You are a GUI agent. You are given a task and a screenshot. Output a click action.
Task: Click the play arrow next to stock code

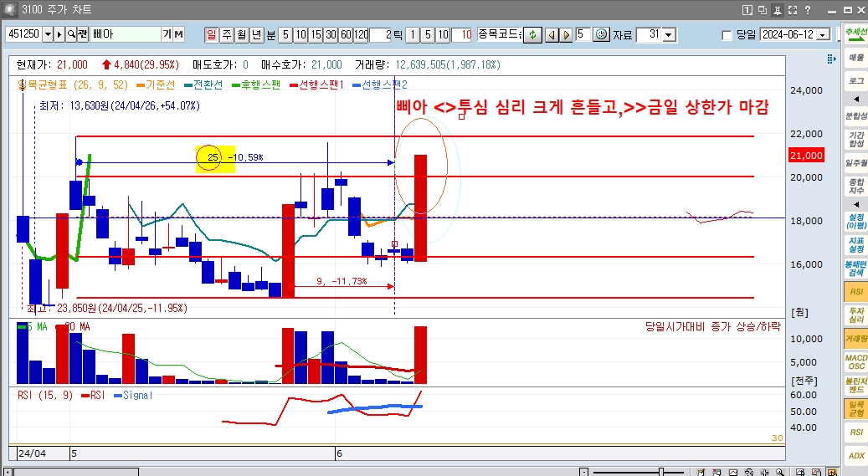tap(59, 34)
